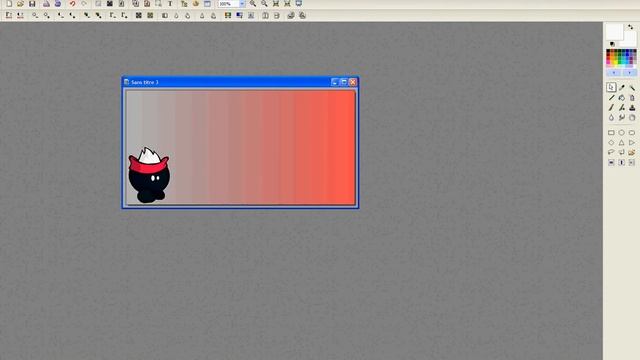
Task: Show the previous palette with the left arrow
Action: (613, 73)
